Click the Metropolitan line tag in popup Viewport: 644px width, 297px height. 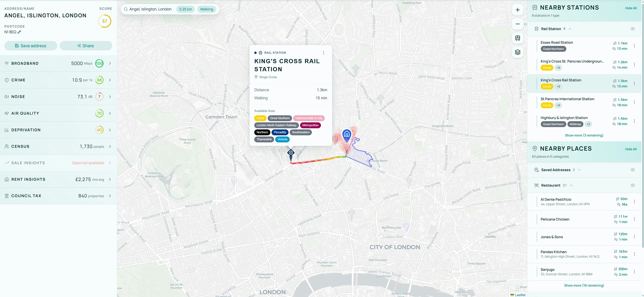point(310,125)
